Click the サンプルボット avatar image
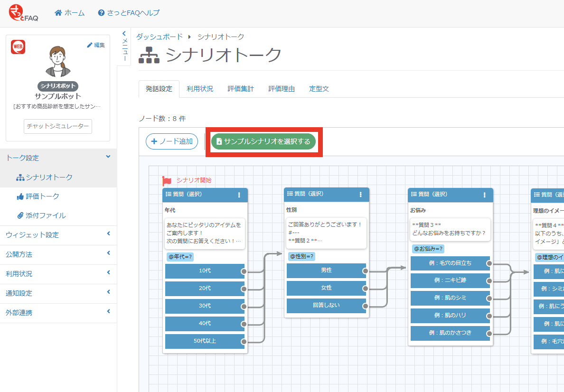 tap(57, 62)
